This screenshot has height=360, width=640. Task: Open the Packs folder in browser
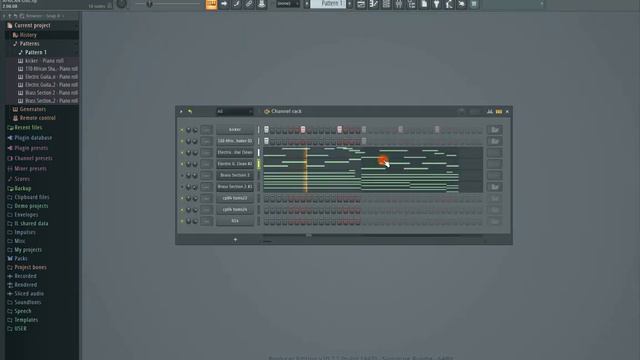(x=21, y=259)
